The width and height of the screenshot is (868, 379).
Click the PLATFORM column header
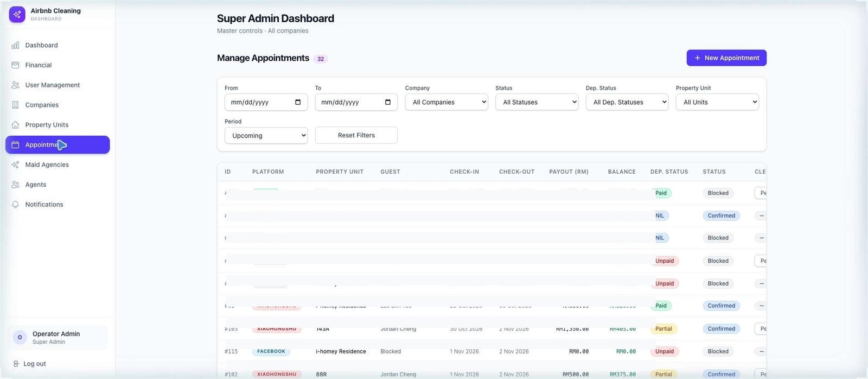pyautogui.click(x=268, y=172)
